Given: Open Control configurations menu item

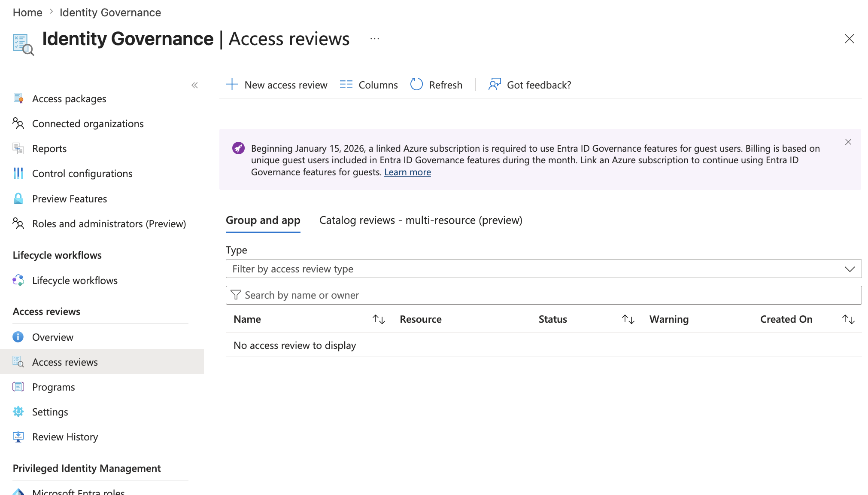Looking at the screenshot, I should 82,173.
